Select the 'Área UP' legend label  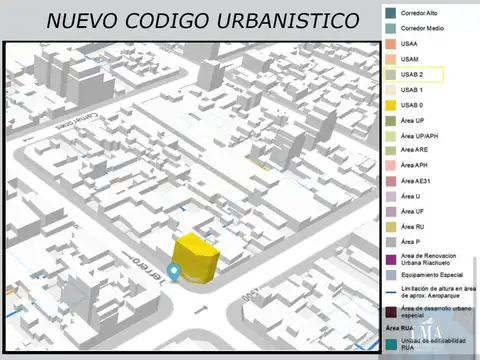pos(412,120)
